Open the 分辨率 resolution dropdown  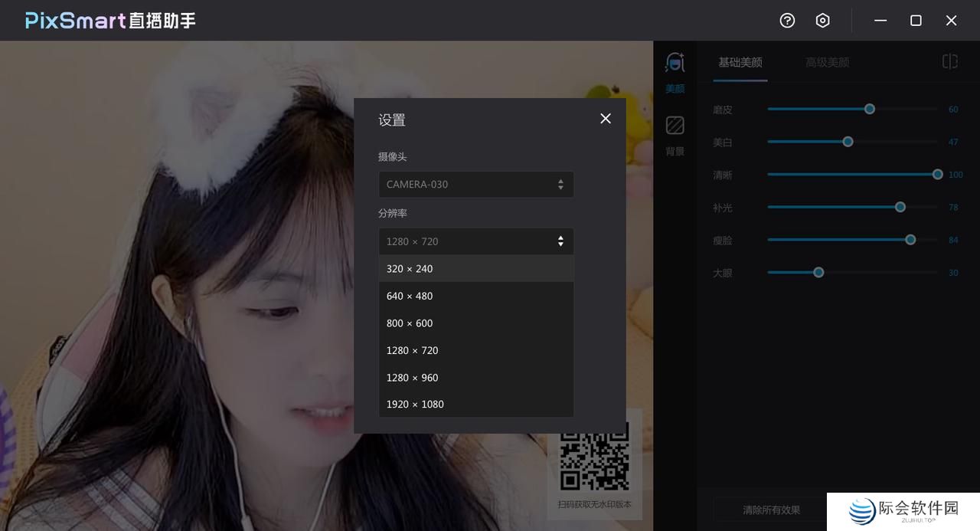click(475, 241)
